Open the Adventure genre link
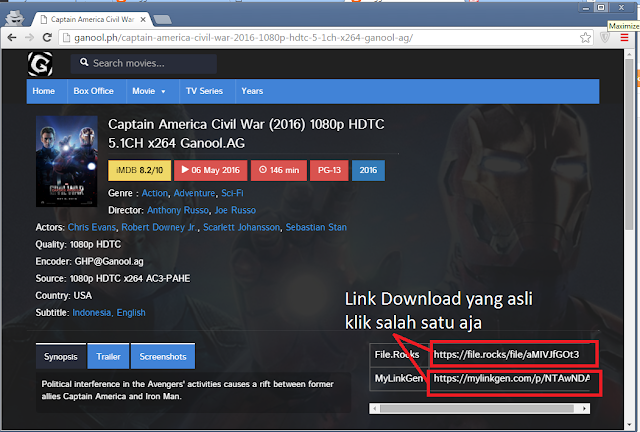This screenshot has width=640, height=432. [194, 193]
